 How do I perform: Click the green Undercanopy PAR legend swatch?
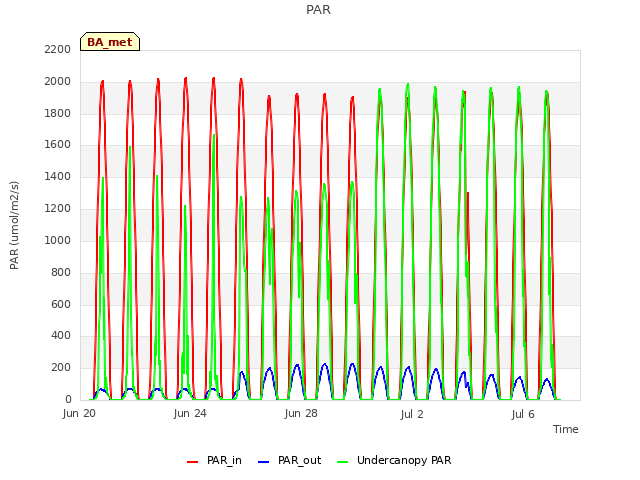(x=343, y=462)
